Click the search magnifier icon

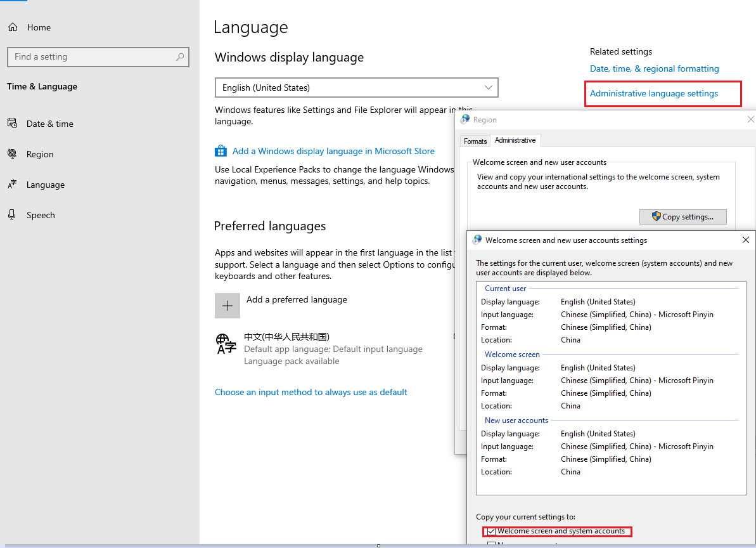(x=180, y=57)
